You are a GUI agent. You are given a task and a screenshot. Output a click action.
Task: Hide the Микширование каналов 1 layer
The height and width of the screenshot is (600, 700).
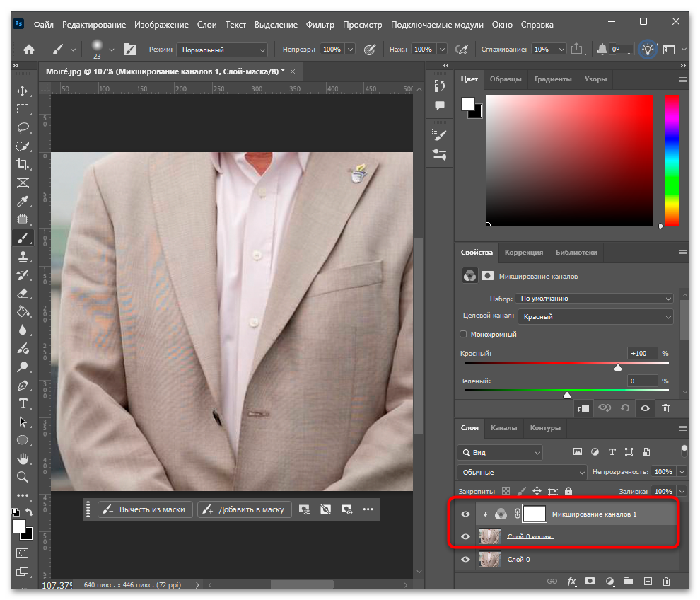click(465, 514)
